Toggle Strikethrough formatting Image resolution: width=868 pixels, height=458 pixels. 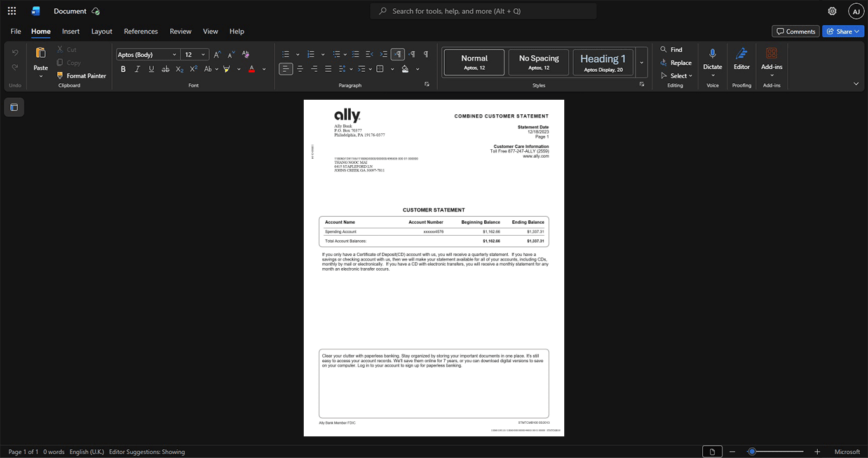[x=165, y=69]
